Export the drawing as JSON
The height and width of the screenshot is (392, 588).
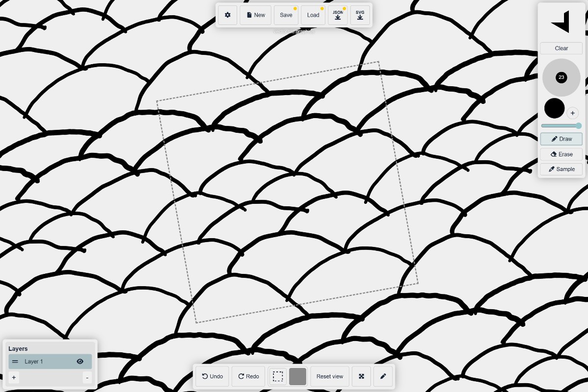click(338, 15)
